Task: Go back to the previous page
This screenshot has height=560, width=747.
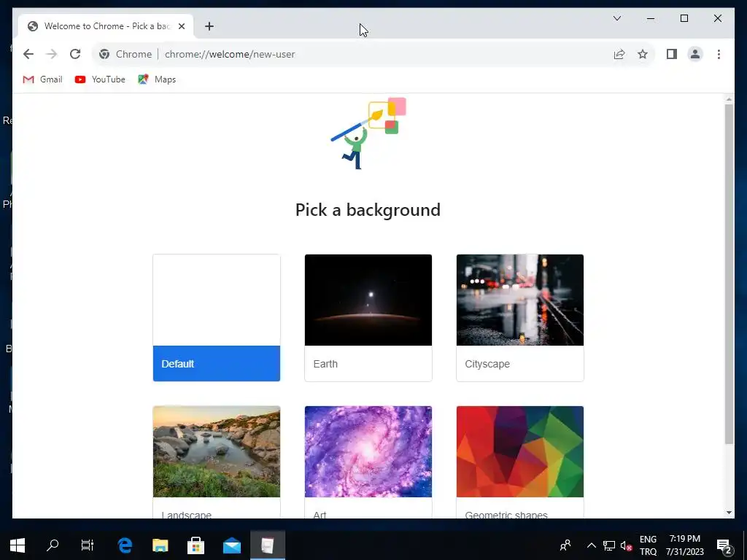Action: point(28,54)
